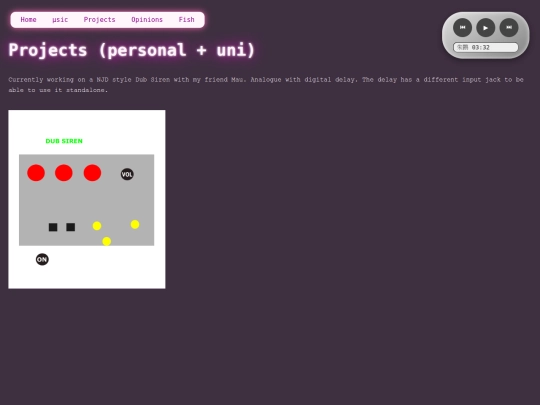Open the Home navigation link
This screenshot has width=540, height=405.
[28, 20]
